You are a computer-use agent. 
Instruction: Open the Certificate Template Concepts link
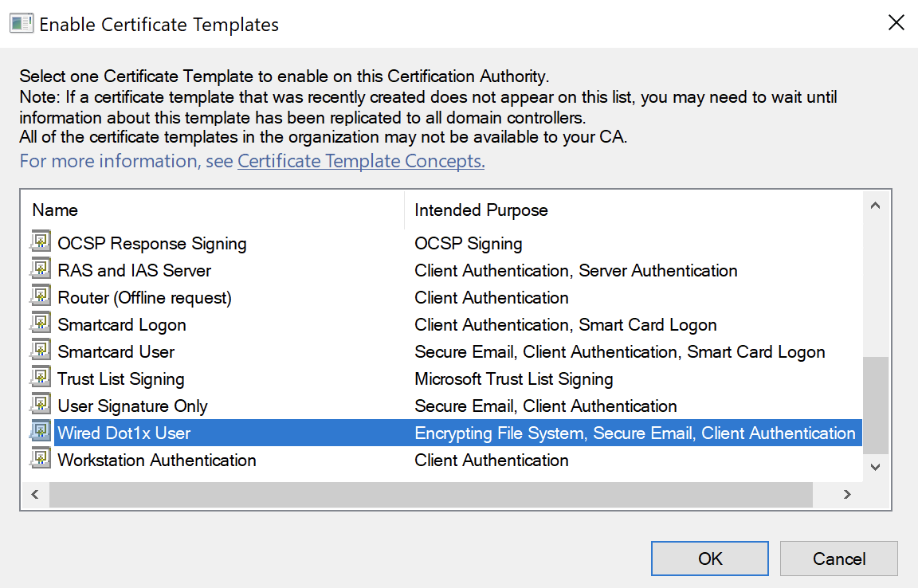pos(361,161)
